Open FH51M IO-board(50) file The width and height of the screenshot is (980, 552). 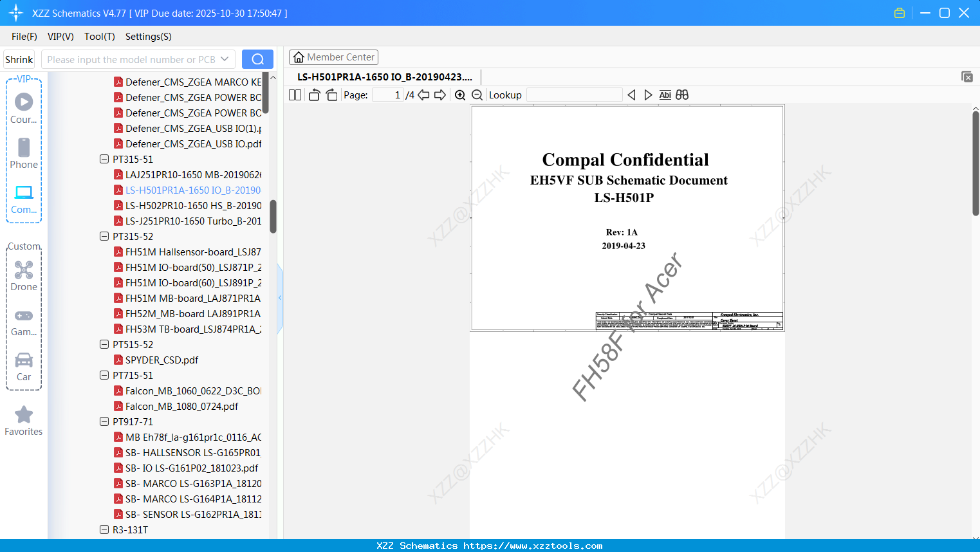(x=187, y=267)
